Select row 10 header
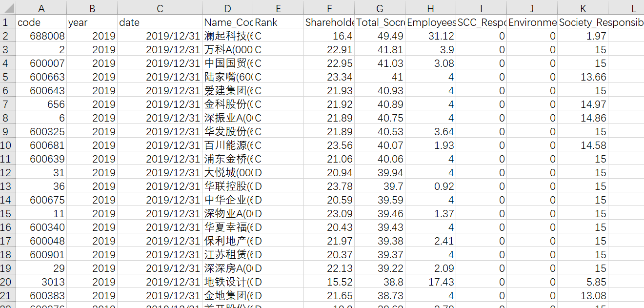This screenshot has height=308, width=644. click(x=8, y=145)
